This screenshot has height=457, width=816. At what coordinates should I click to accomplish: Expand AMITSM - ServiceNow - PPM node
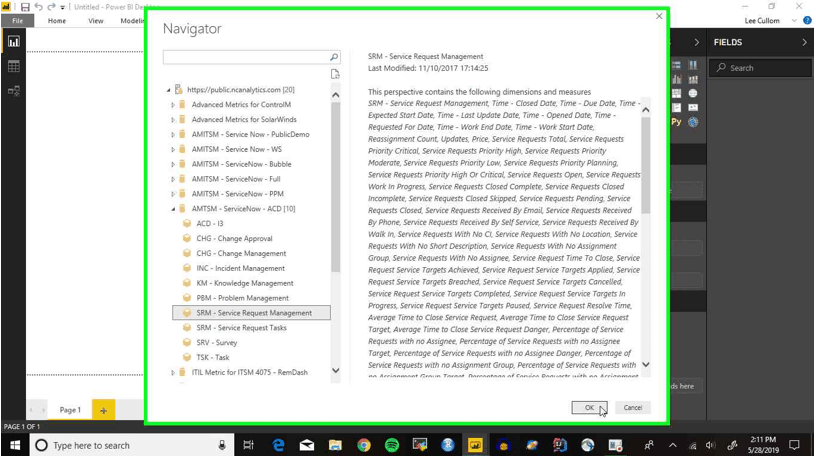[173, 194]
